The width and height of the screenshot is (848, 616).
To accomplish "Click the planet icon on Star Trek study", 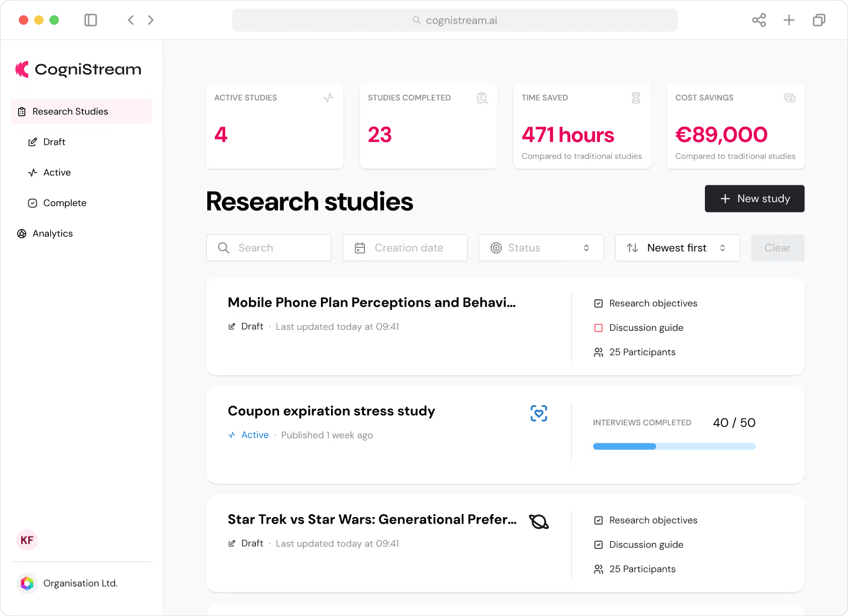I will click(539, 522).
